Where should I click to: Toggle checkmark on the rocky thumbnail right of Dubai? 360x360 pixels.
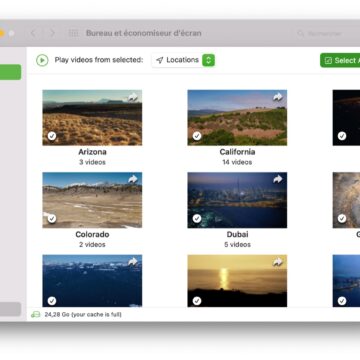click(x=342, y=219)
